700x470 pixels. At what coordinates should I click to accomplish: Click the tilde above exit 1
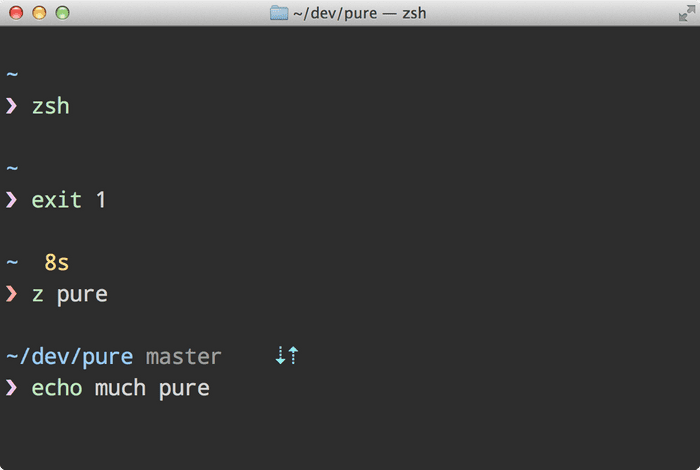click(12, 168)
